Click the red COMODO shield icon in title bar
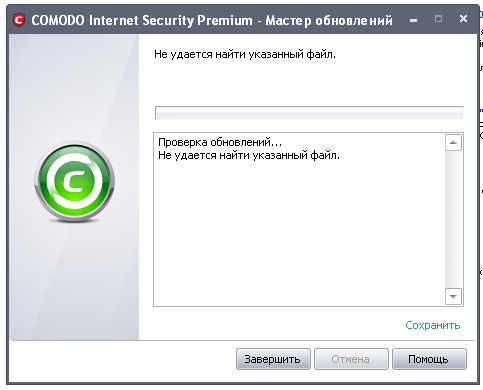The height and width of the screenshot is (390, 483). point(19,20)
